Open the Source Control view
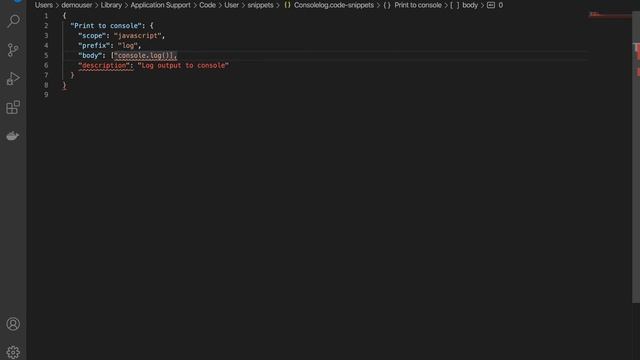The image size is (640, 360). click(13, 50)
